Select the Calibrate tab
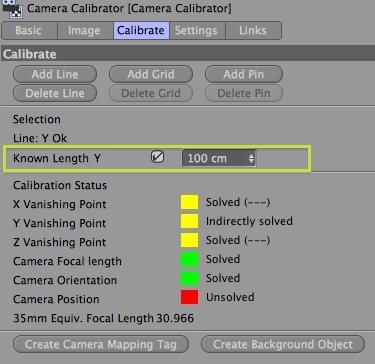Viewport: 375px width, 364px height. pos(141,31)
